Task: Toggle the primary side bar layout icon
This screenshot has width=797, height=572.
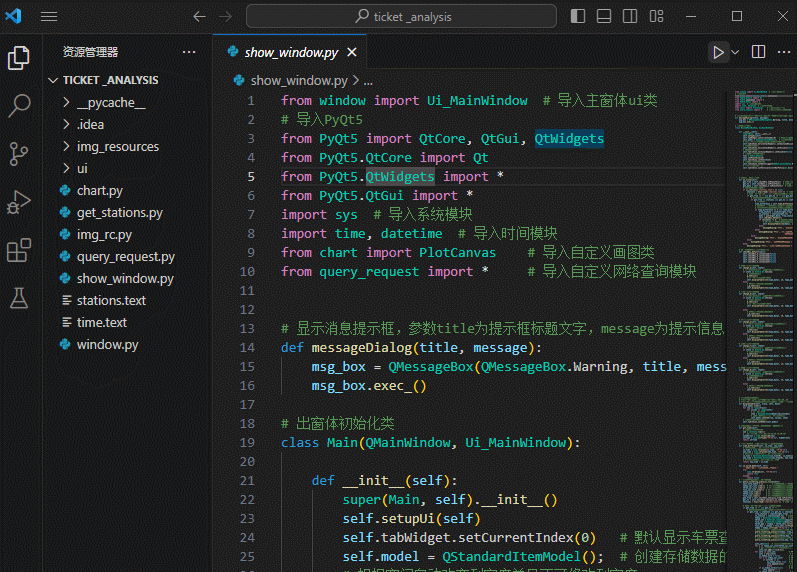Action: tap(578, 16)
